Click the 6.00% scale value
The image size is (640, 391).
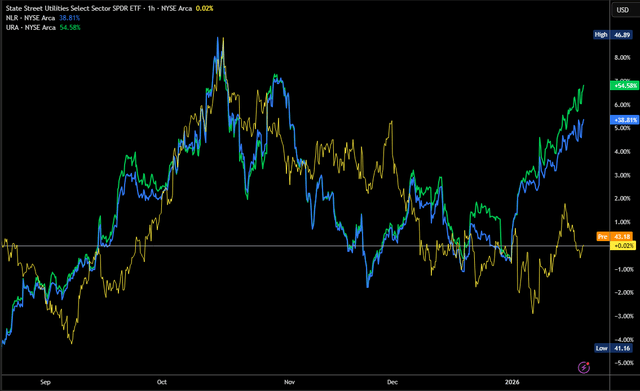pos(622,104)
